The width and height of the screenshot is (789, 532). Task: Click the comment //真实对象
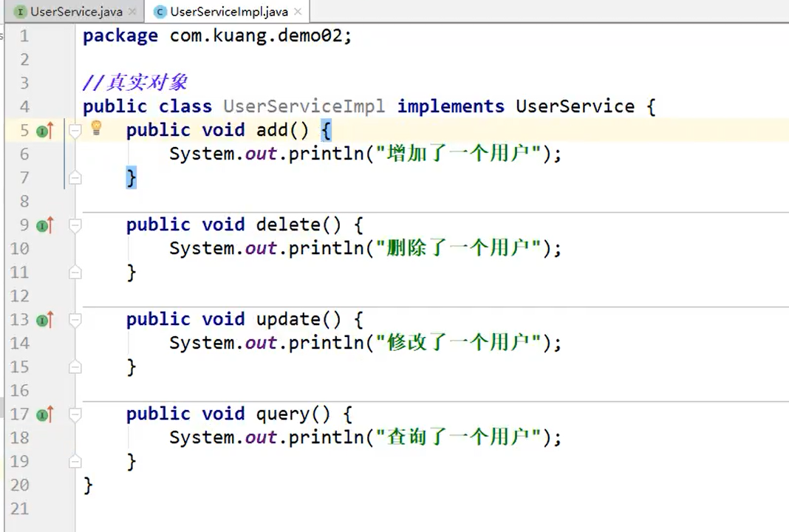pos(135,83)
